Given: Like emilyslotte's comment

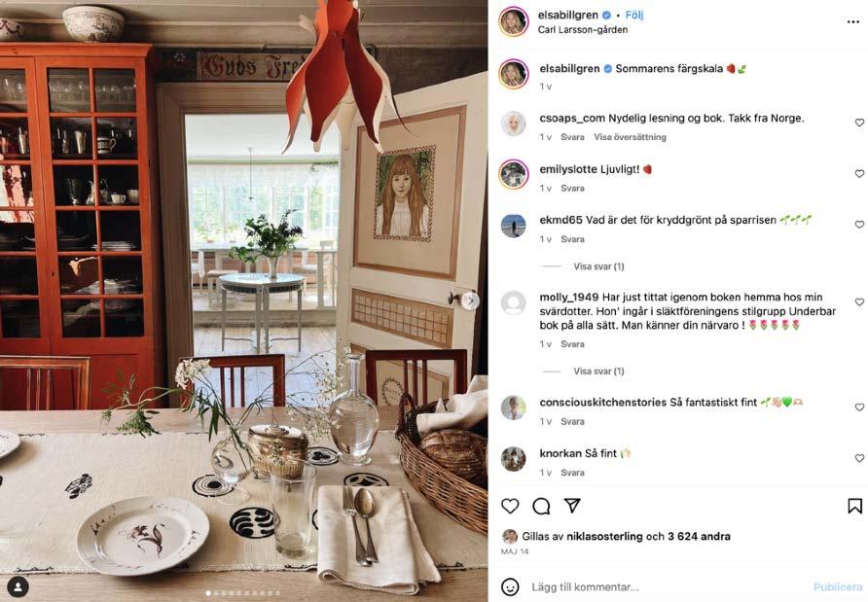Looking at the screenshot, I should coord(859,173).
